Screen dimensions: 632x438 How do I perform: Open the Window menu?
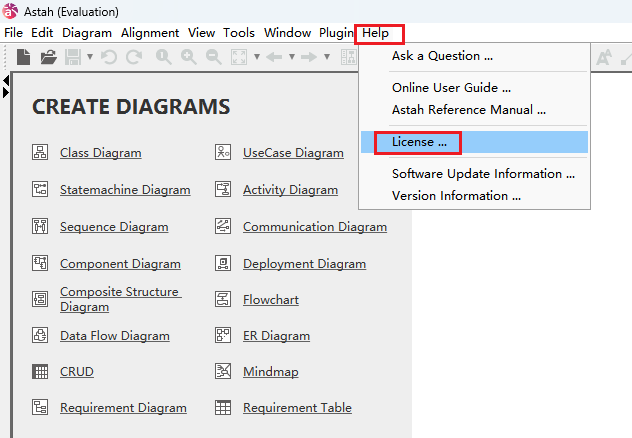coord(287,33)
